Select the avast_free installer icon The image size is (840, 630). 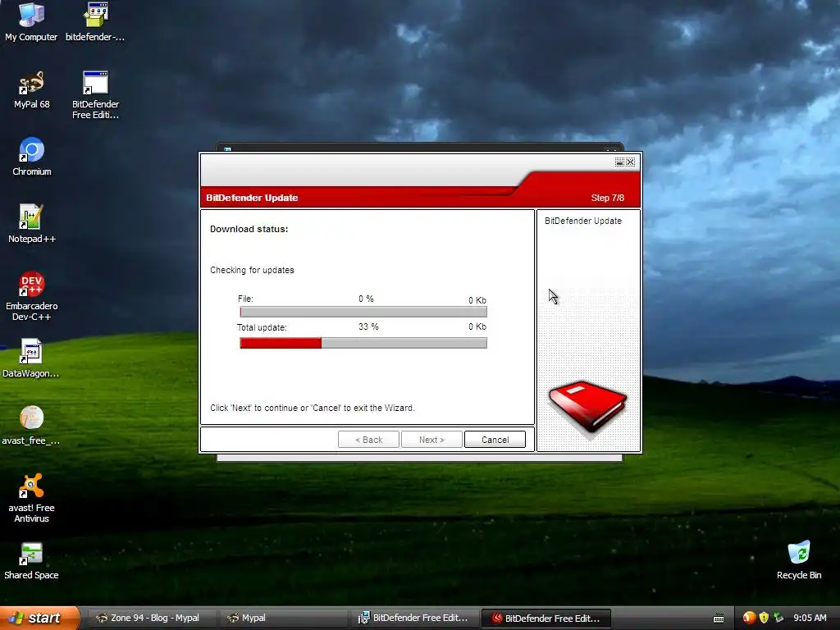click(x=31, y=426)
